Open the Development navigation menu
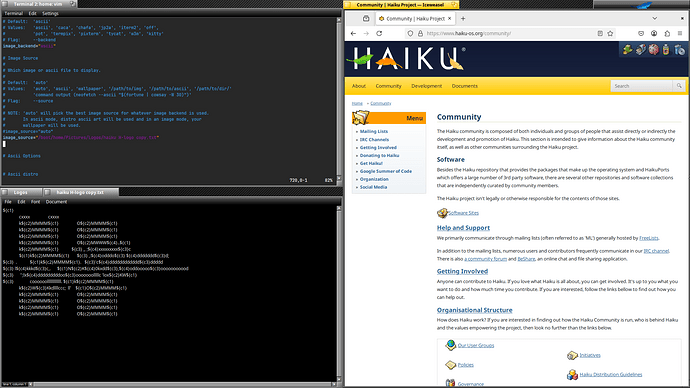690x388 pixels. point(426,86)
